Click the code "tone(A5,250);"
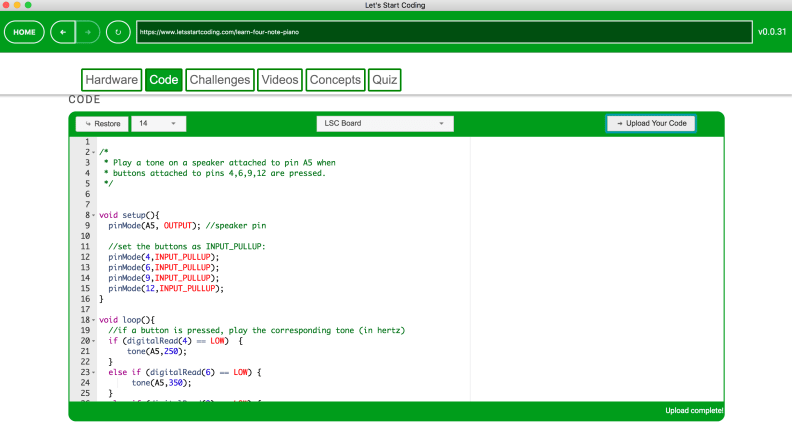This screenshot has width=792, height=423. pos(157,351)
